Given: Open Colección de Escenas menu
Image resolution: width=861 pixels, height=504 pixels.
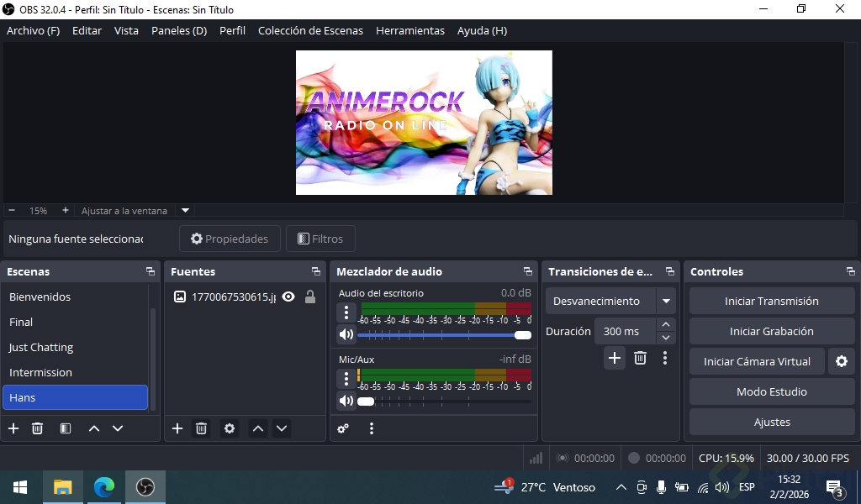Looking at the screenshot, I should [311, 31].
